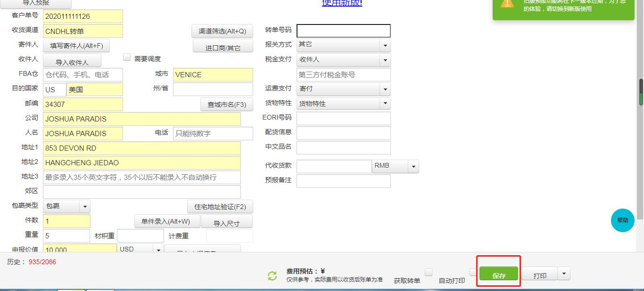Click 导入收件人 to import recipient
Image resolution: width=644 pixels, height=291 pixels.
(x=72, y=60)
